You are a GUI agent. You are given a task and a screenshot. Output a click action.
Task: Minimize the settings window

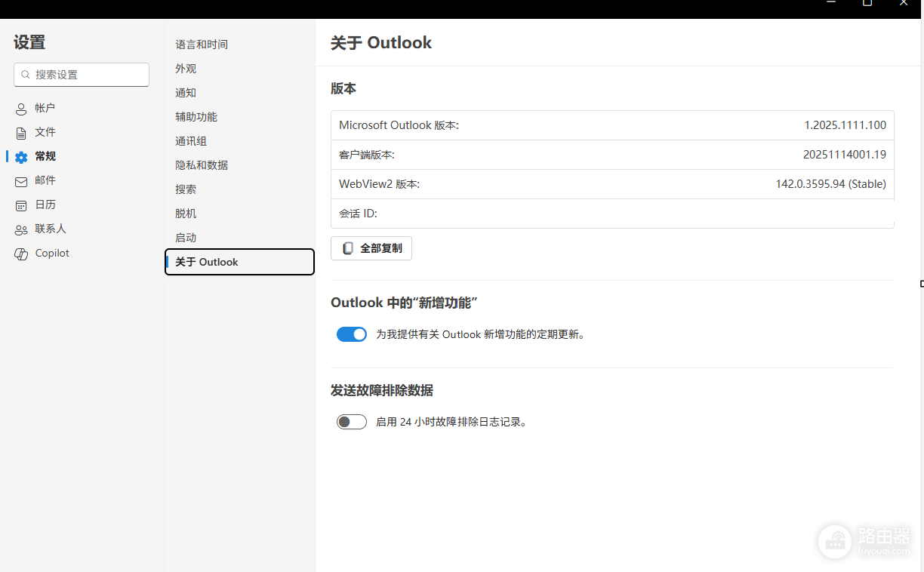click(831, 4)
